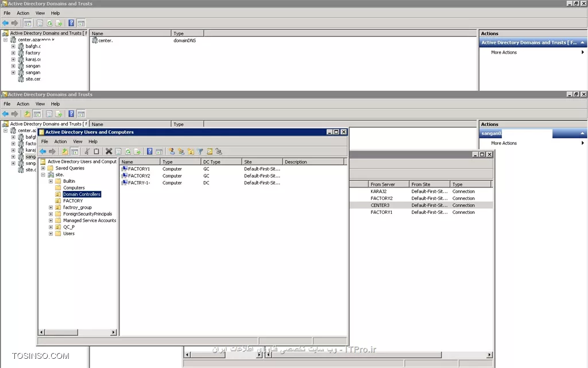
Task: Click Create new user icon
Action: 172,152
